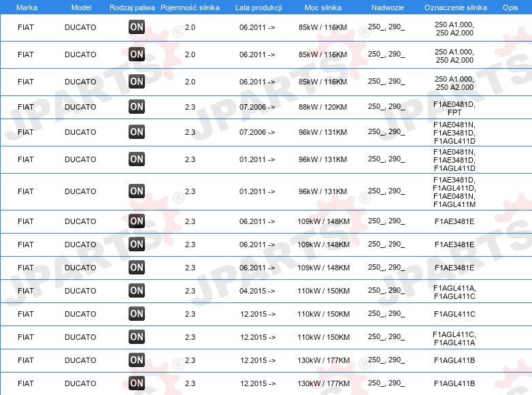Click ON fuel icon in 04.2015 row
Screen dimensions: 532x395
pos(137,290)
